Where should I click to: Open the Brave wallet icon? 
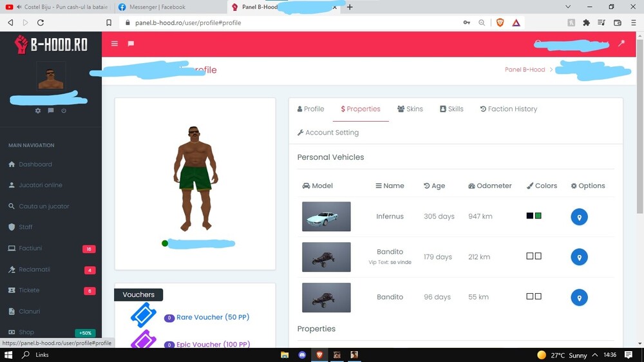(618, 23)
